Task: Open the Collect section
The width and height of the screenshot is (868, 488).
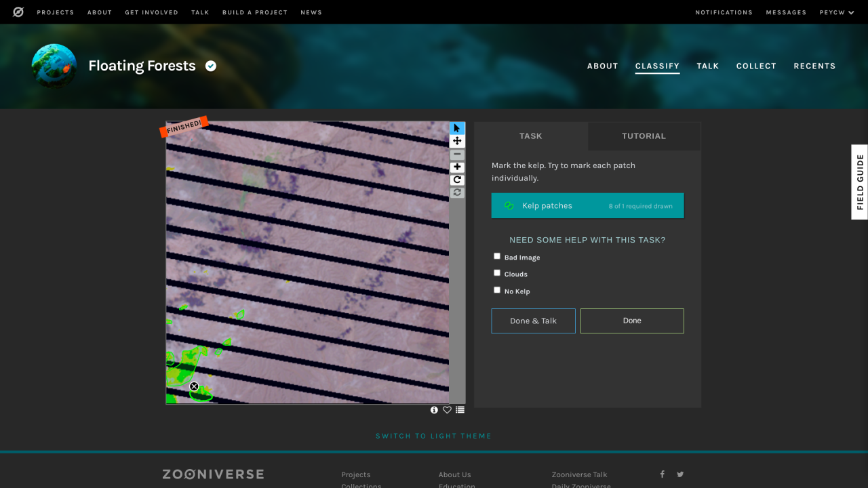Action: click(x=756, y=66)
